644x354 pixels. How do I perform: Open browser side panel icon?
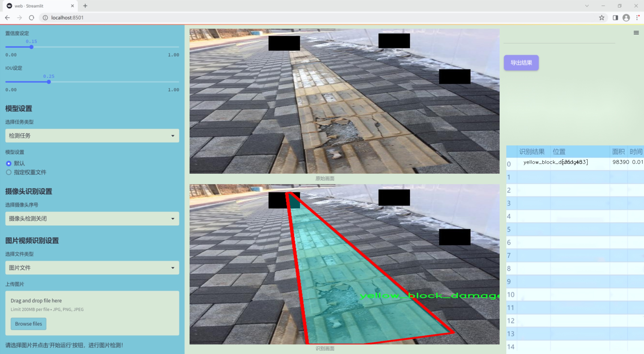pos(615,18)
